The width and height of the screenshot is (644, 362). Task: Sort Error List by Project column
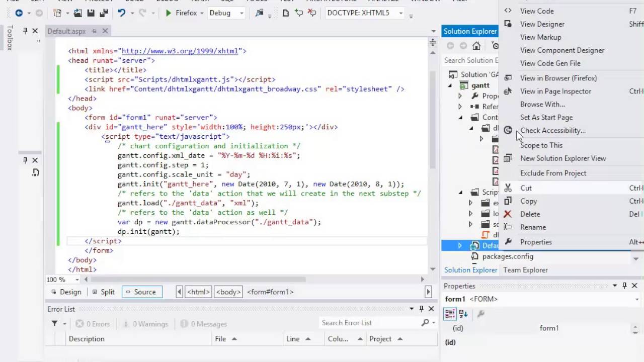click(x=403, y=339)
